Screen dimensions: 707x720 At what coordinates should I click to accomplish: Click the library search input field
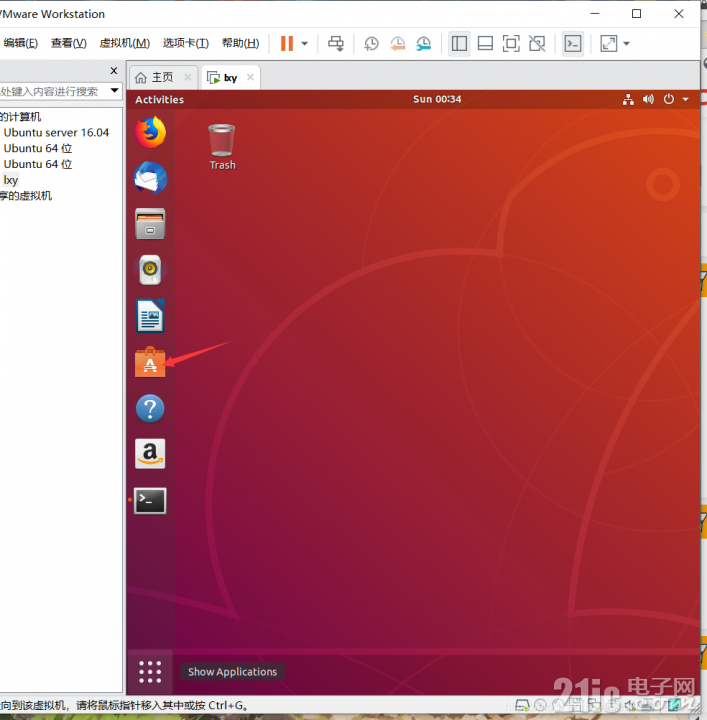[x=53, y=91]
